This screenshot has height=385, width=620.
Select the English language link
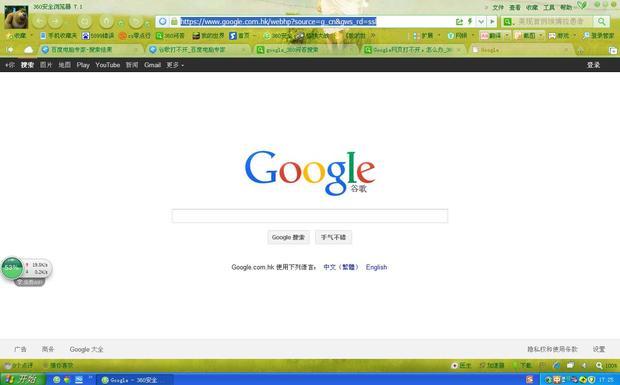click(x=376, y=267)
